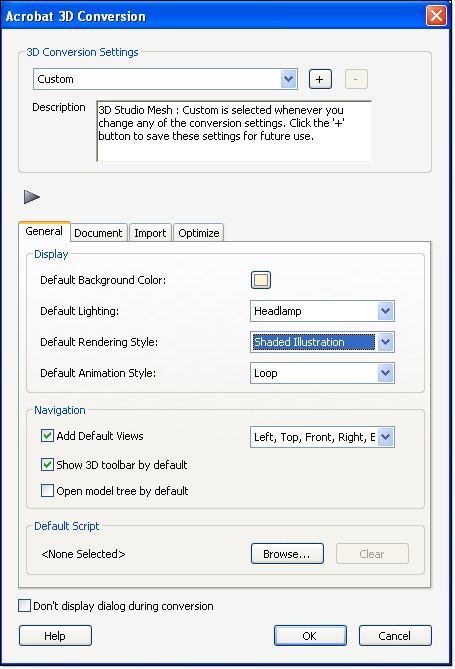The image size is (455, 669).
Task: Pick the Default Background Color swatch
Action: coord(261,280)
